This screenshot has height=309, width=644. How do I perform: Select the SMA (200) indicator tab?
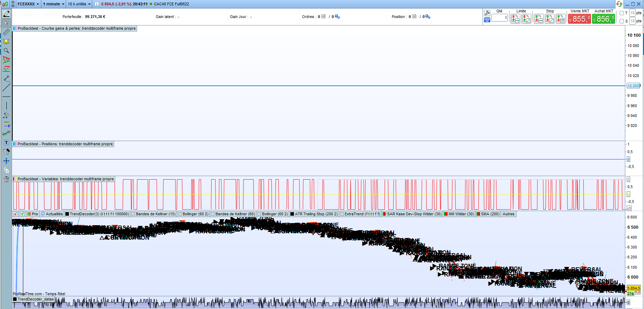coord(488,214)
